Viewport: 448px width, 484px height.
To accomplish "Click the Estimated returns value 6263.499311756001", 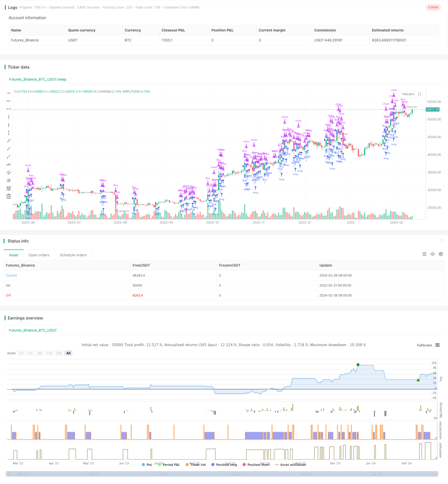I will [x=389, y=40].
